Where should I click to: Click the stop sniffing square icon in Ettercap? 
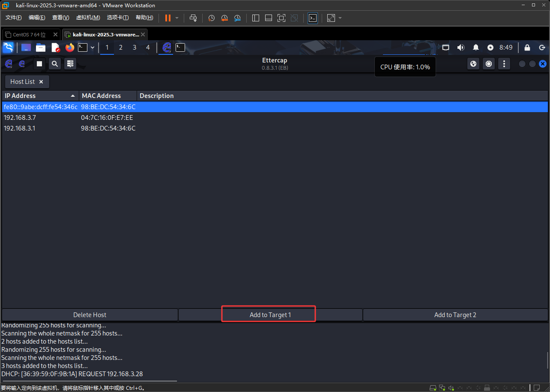click(39, 64)
